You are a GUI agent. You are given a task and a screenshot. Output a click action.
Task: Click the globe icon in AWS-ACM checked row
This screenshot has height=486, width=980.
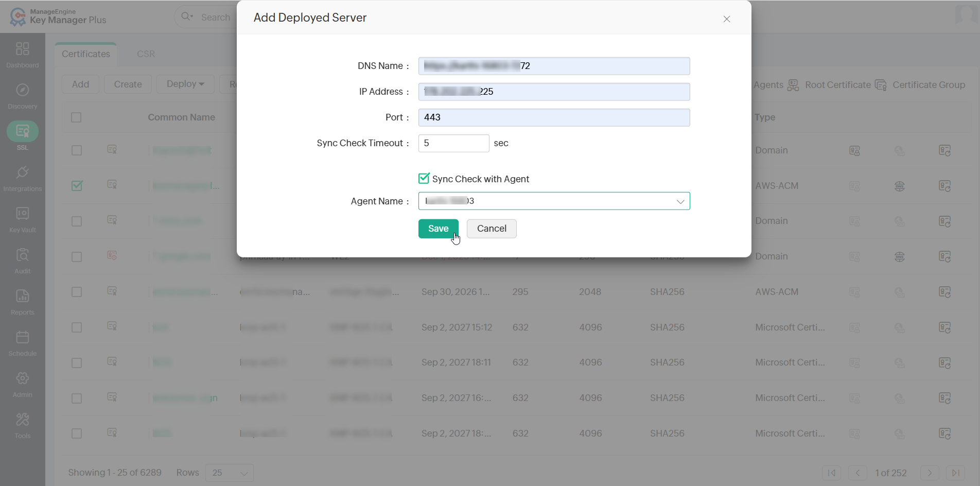tap(900, 186)
